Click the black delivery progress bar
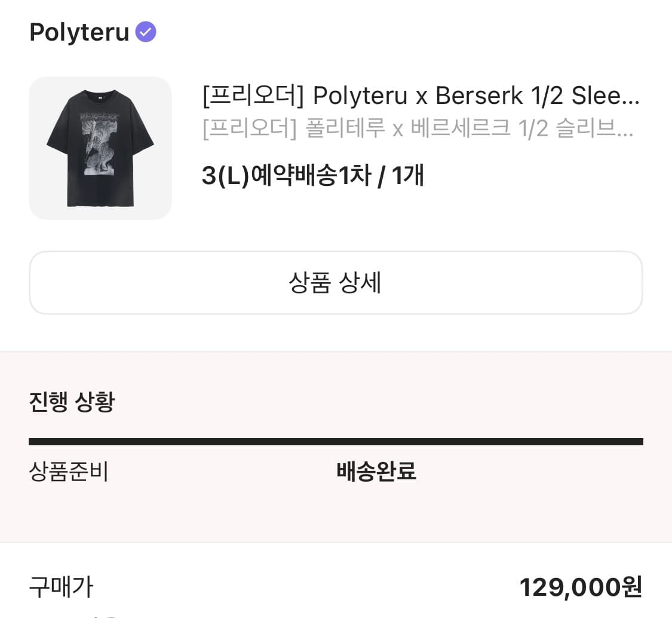Image resolution: width=672 pixels, height=618 pixels. click(x=336, y=442)
